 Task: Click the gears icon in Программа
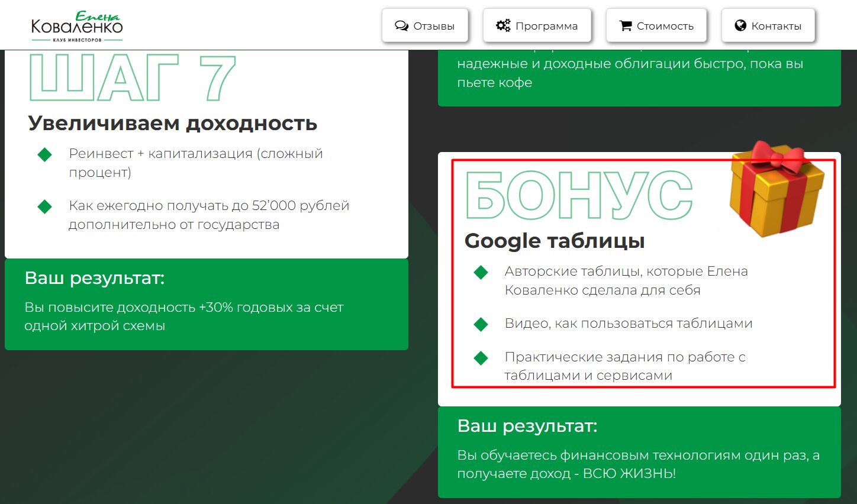tap(503, 25)
